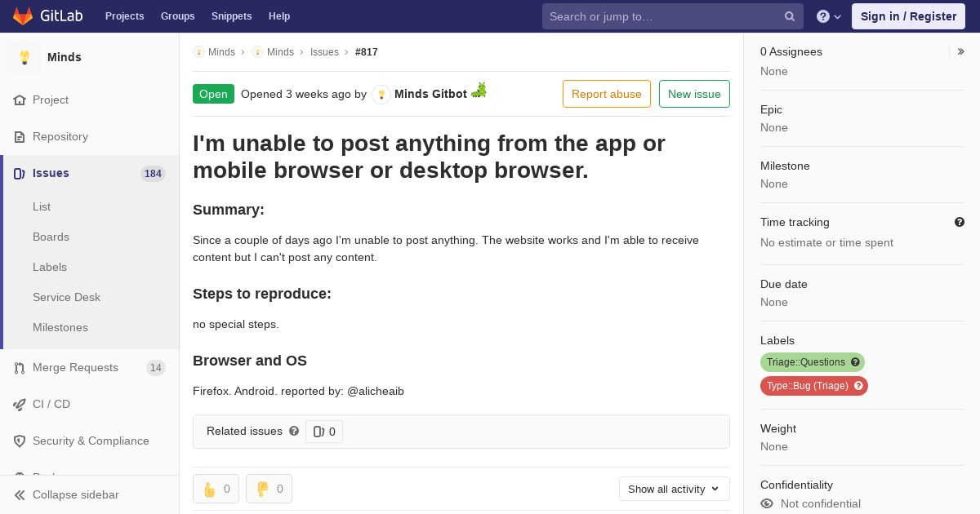This screenshot has height=514, width=980.
Task: Click the related issues count icon
Action: click(318, 432)
